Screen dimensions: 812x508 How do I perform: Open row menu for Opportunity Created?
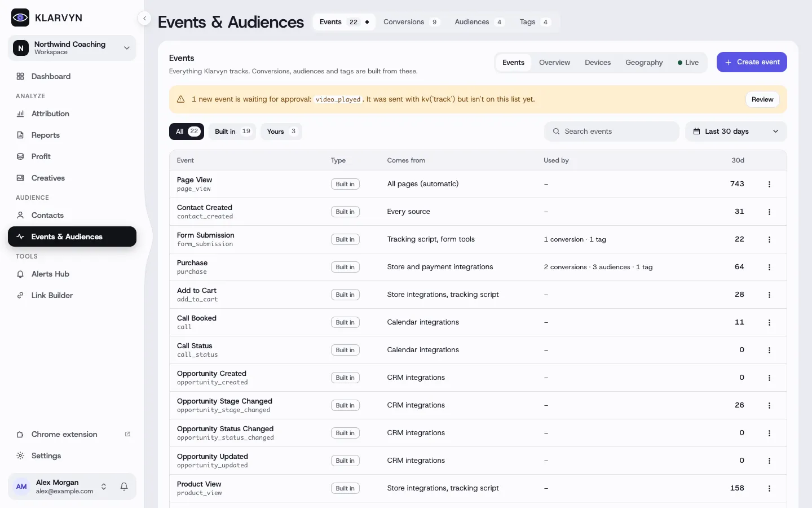pos(769,378)
